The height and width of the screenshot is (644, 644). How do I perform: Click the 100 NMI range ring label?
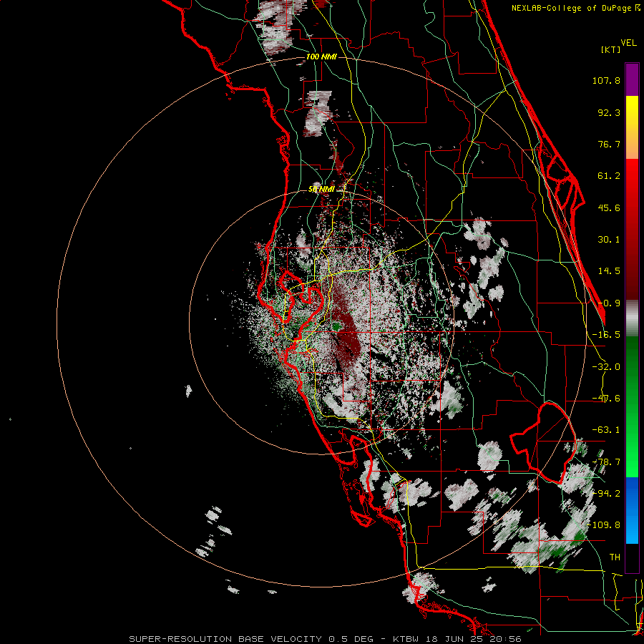point(321,57)
